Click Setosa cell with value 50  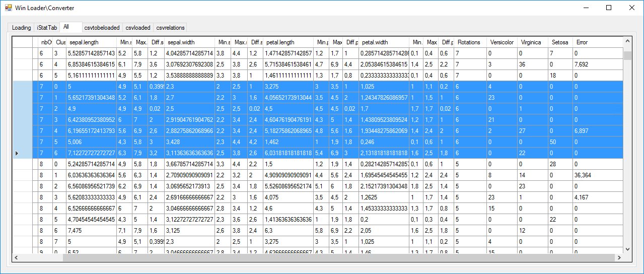[561, 142]
